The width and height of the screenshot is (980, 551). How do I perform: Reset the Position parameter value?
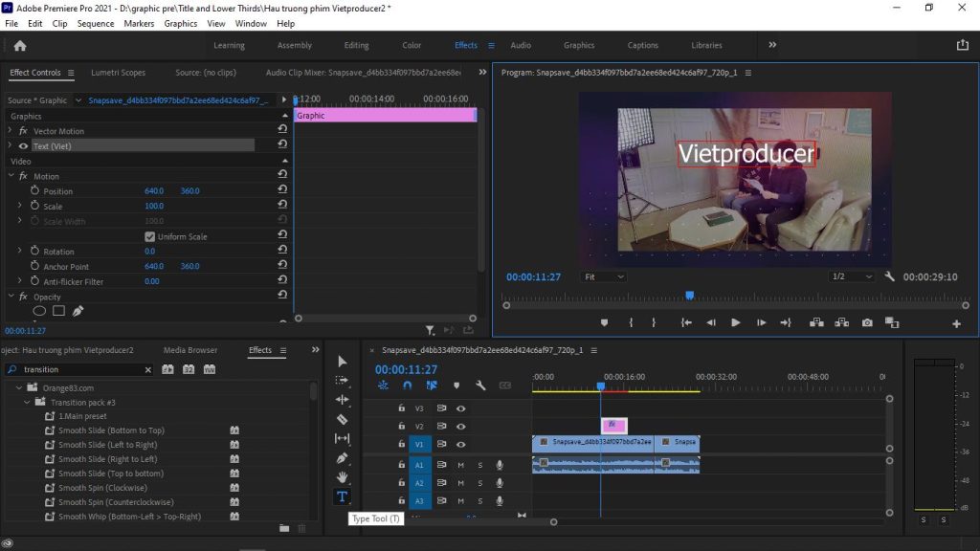pyautogui.click(x=282, y=191)
